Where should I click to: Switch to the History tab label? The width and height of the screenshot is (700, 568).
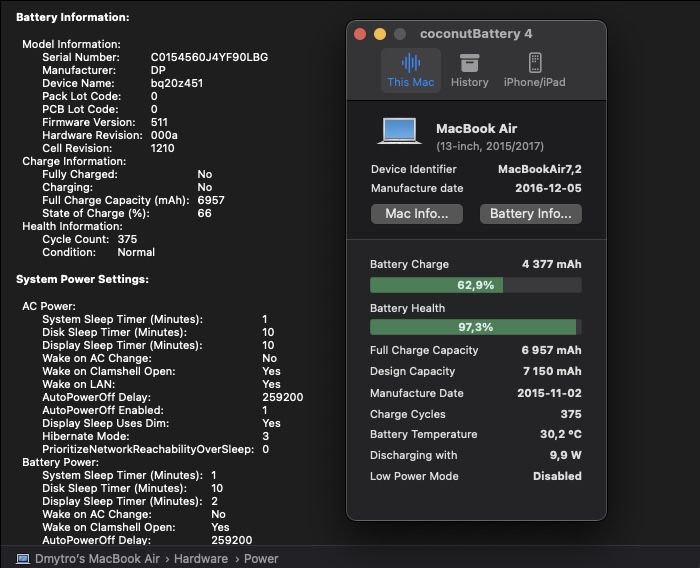click(x=469, y=82)
